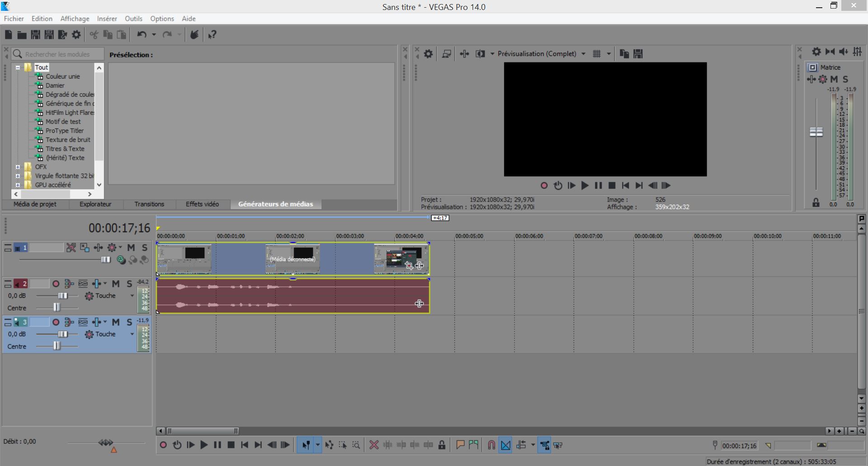Click the Save project icon in toolbar
Screen dimensions: 868x466
[x=35, y=35]
